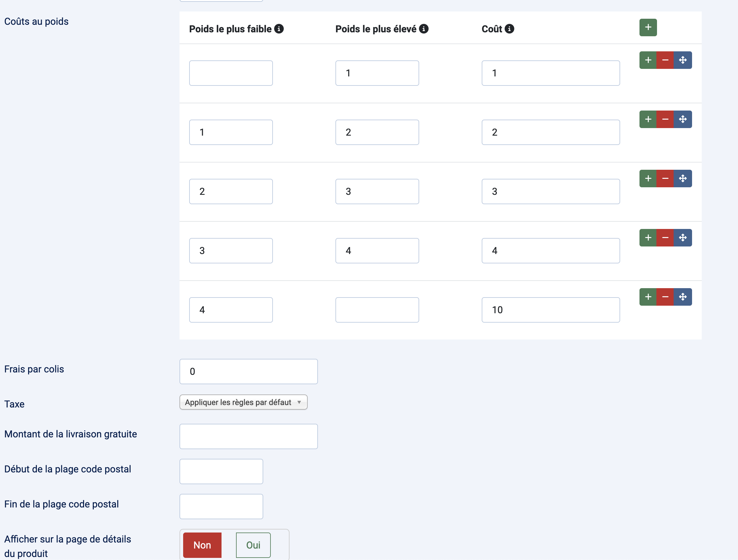Edit the 'Frais par colis' cost field

tap(248, 371)
